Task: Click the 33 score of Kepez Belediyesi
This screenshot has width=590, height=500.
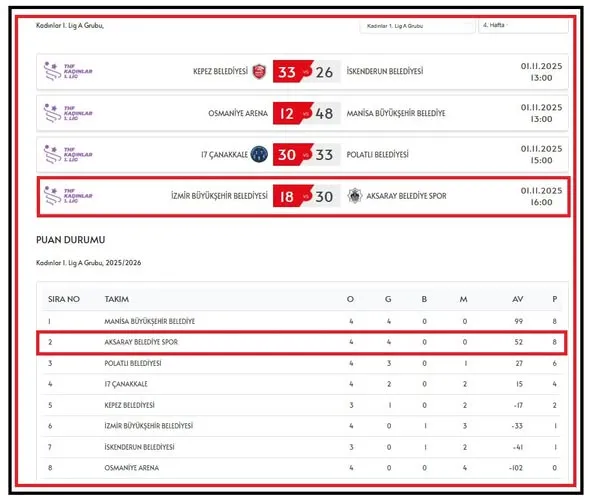Action: [x=287, y=72]
